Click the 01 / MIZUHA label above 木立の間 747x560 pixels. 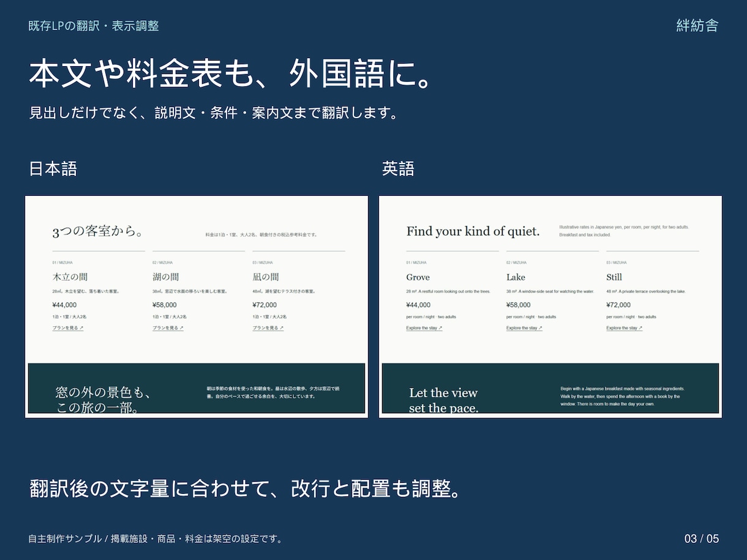click(62, 263)
